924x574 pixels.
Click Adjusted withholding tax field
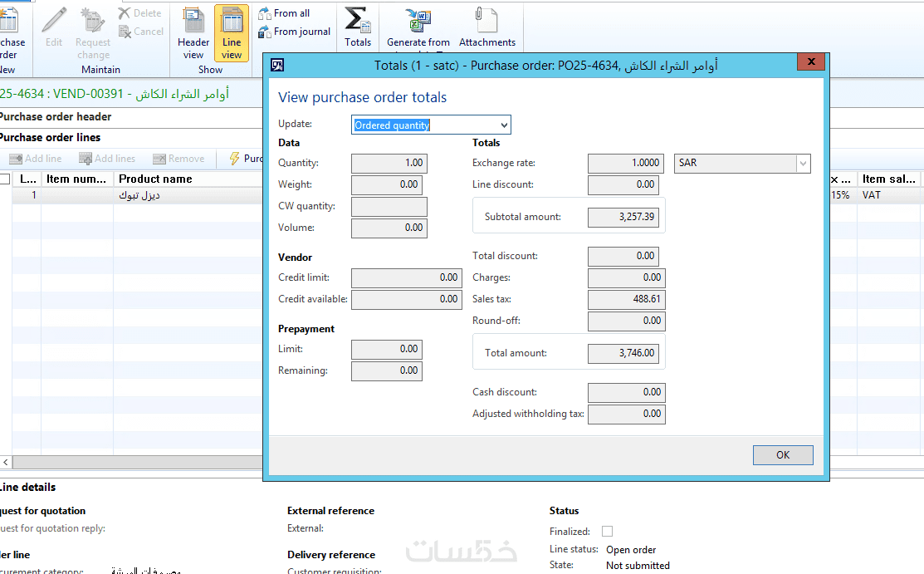[x=627, y=415]
